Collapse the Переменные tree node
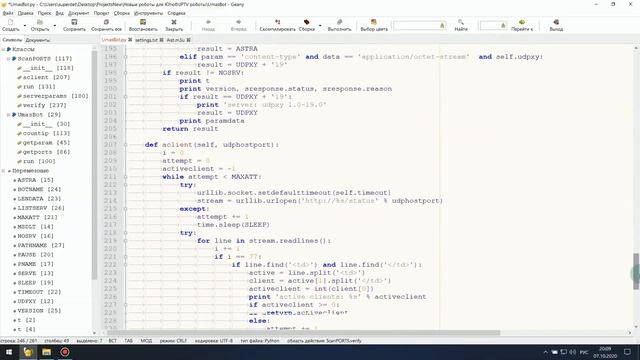640x360 pixels. pyautogui.click(x=3, y=171)
